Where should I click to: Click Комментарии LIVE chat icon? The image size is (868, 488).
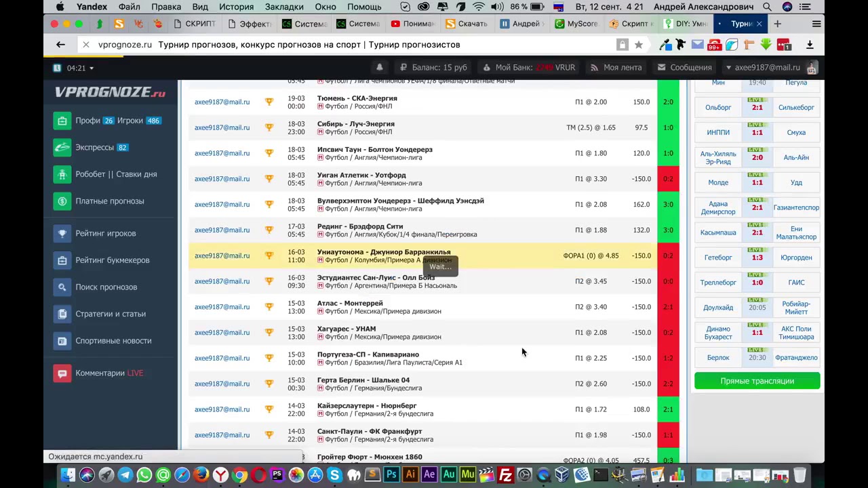pos(62,373)
